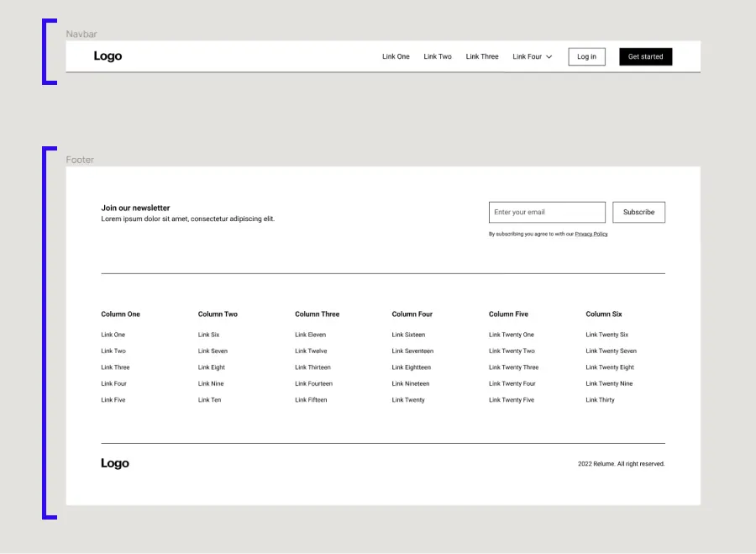Open Link Sixteen in the footer
The height and width of the screenshot is (554, 756).
tap(408, 335)
